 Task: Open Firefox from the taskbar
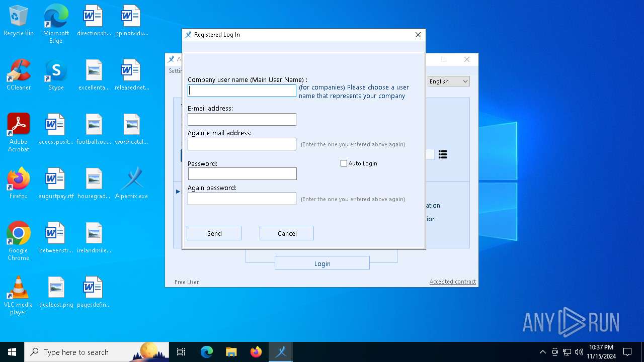(x=256, y=352)
